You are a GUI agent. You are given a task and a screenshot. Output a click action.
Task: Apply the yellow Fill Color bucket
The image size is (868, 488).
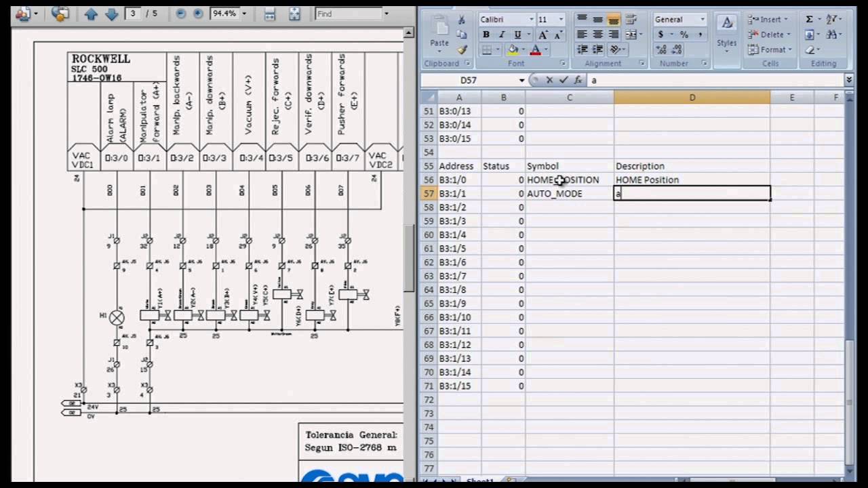pos(513,49)
